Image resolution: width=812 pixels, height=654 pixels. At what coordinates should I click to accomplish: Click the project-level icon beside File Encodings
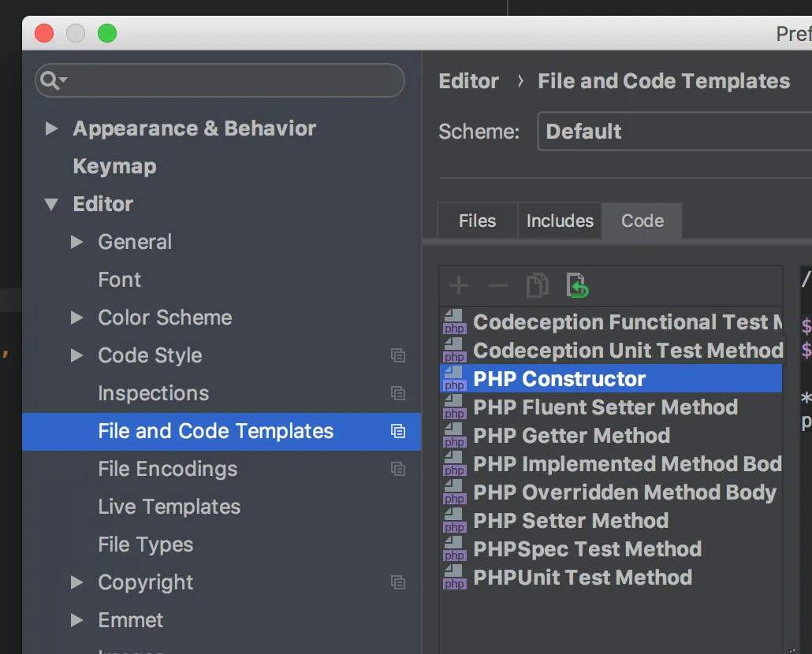point(398,469)
